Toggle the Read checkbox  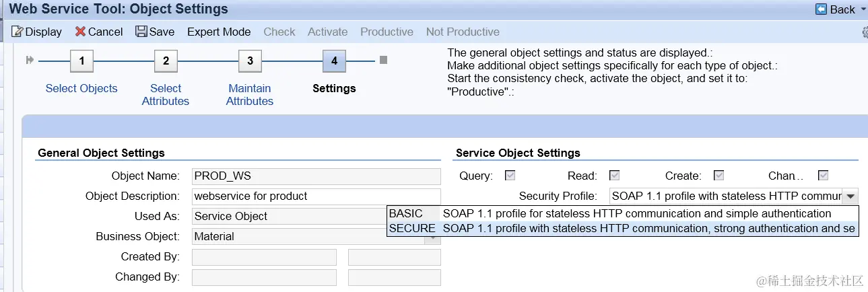pos(614,176)
